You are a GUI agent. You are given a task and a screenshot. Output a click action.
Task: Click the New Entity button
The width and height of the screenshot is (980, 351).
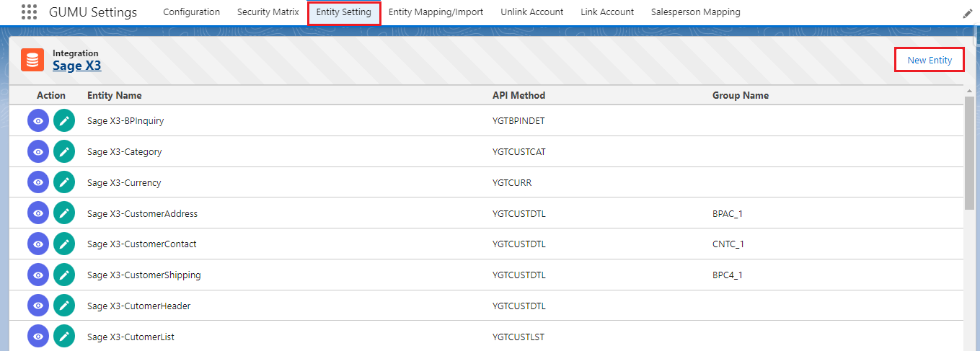pos(930,60)
